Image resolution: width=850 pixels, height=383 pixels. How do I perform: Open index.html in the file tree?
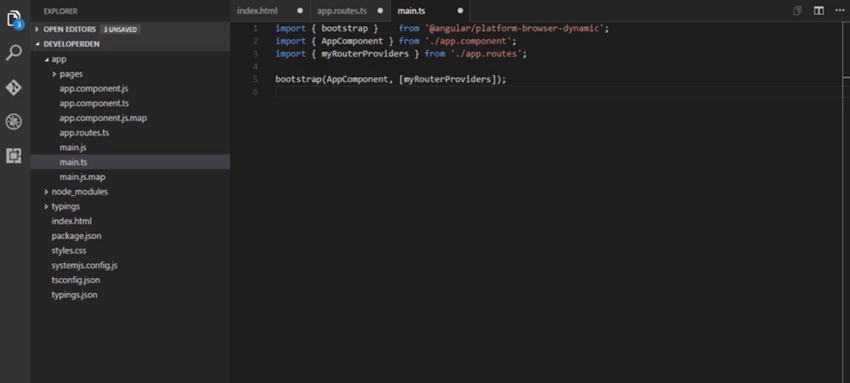coord(72,221)
